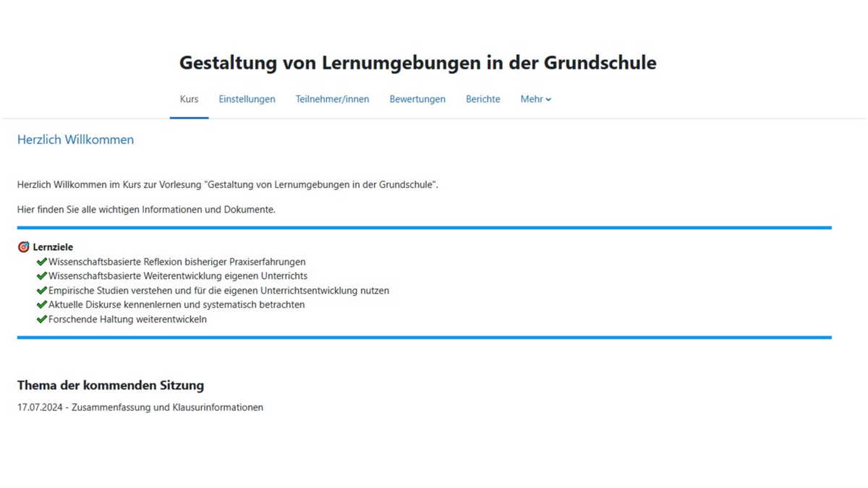Click the Herzlich Willkommen section link
This screenshot has width=868, height=488.
75,140
